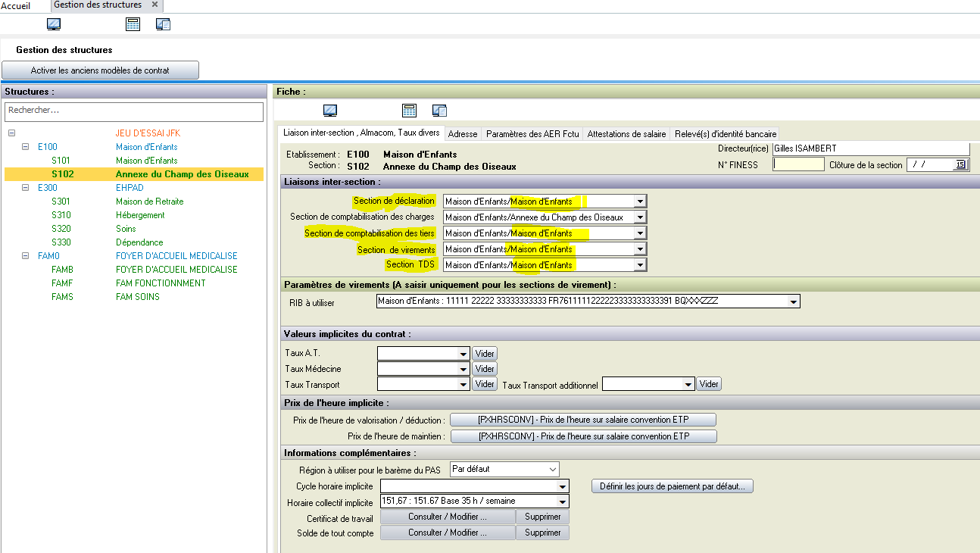Collapse the E100 Maison d'Enfants branch
Viewport: 980px width, 553px height.
[26, 147]
